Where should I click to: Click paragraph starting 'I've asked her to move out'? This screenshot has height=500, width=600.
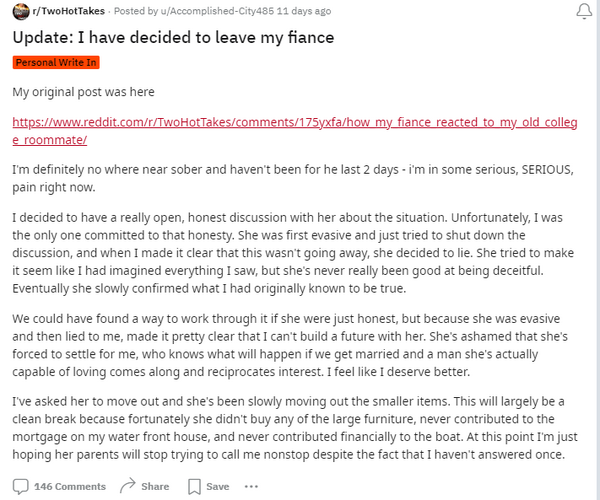pos(295,428)
